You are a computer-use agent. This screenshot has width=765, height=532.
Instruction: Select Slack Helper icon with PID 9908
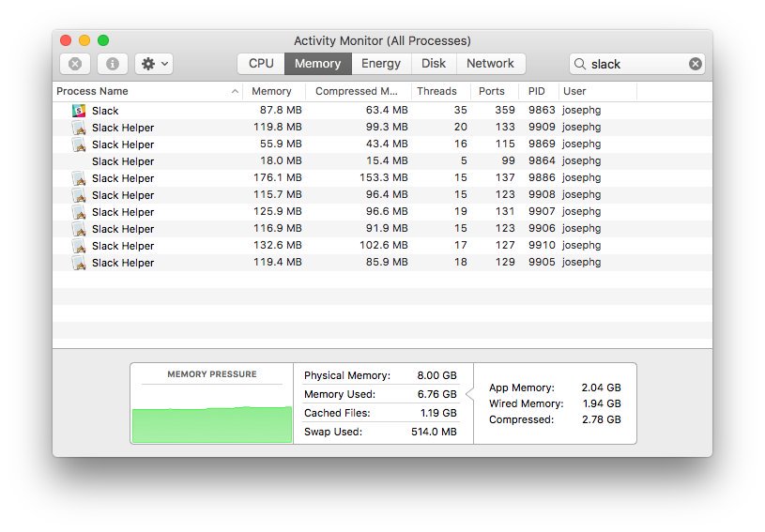coord(79,195)
